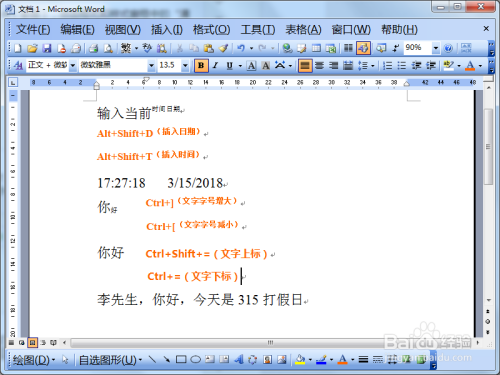Select the Rectangle shape tool

click(181, 359)
